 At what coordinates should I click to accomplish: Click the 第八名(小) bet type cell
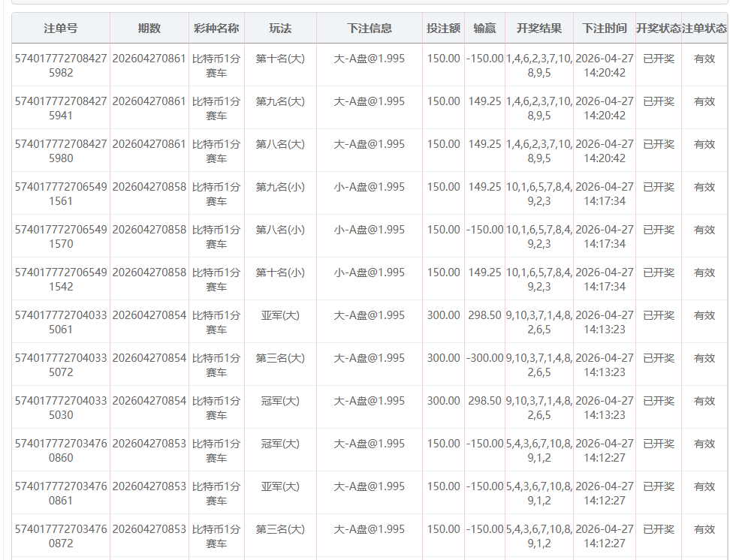pos(280,230)
